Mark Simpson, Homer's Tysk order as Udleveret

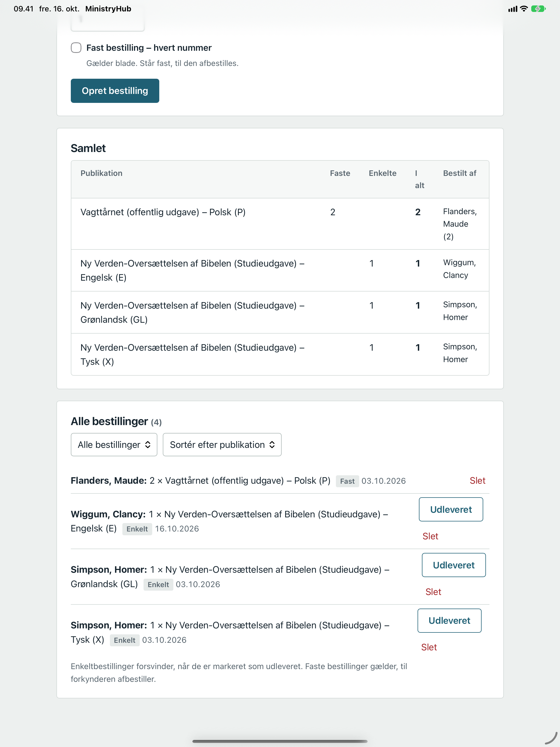[x=449, y=620]
